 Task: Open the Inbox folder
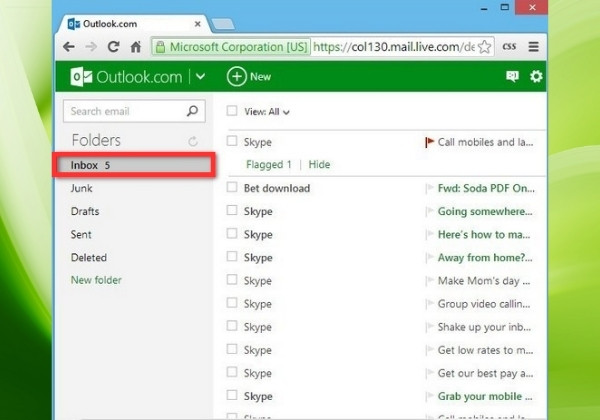(x=134, y=165)
